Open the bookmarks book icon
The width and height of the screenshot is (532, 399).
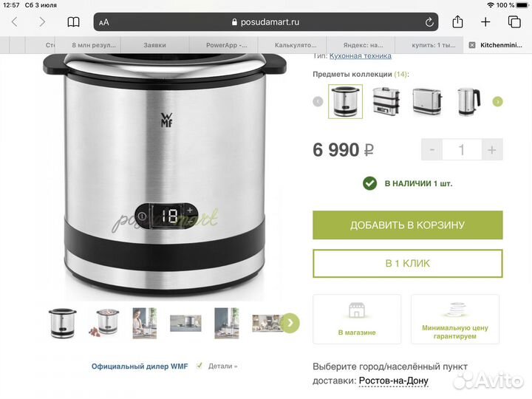click(x=73, y=22)
